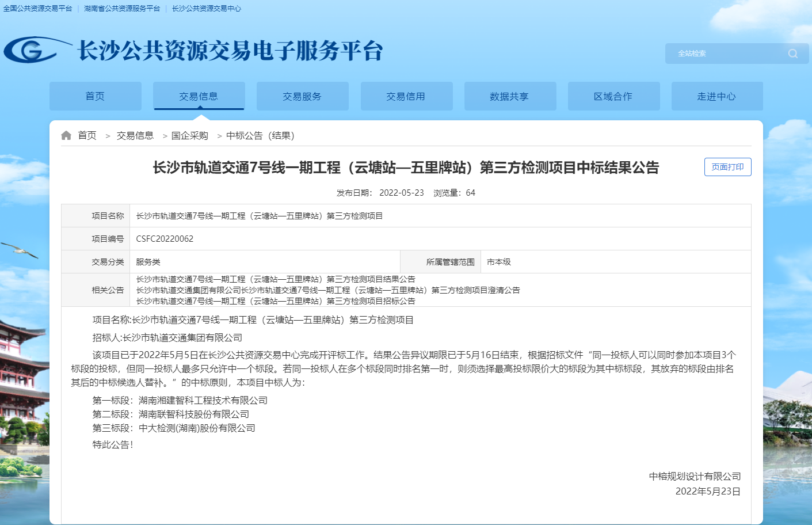Viewport: 812px width, 525px height.
Task: Click the home icon in breadcrumb
Action: [x=66, y=135]
